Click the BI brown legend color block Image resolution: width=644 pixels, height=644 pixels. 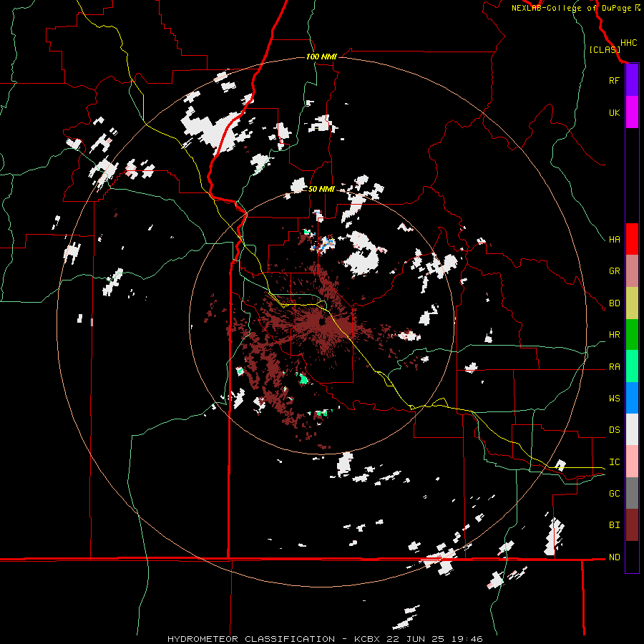pyautogui.click(x=632, y=525)
